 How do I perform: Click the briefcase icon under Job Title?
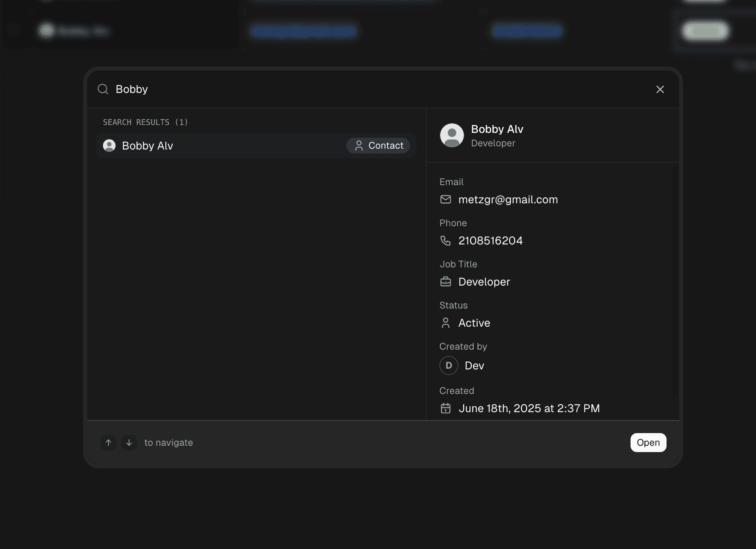coord(446,282)
